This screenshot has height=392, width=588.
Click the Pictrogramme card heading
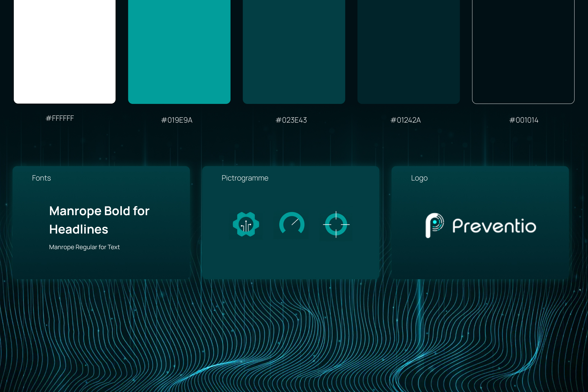[245, 178]
